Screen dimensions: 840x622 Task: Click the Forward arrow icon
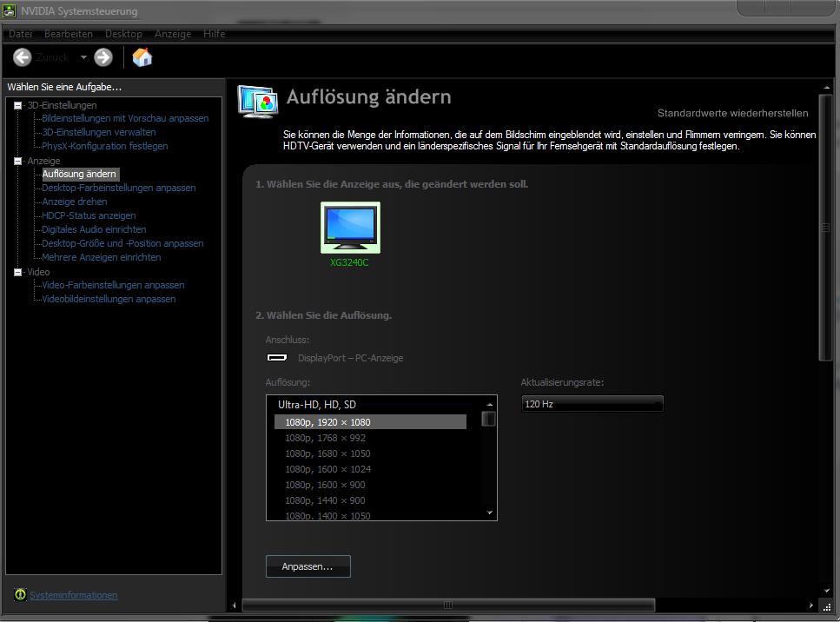[103, 57]
